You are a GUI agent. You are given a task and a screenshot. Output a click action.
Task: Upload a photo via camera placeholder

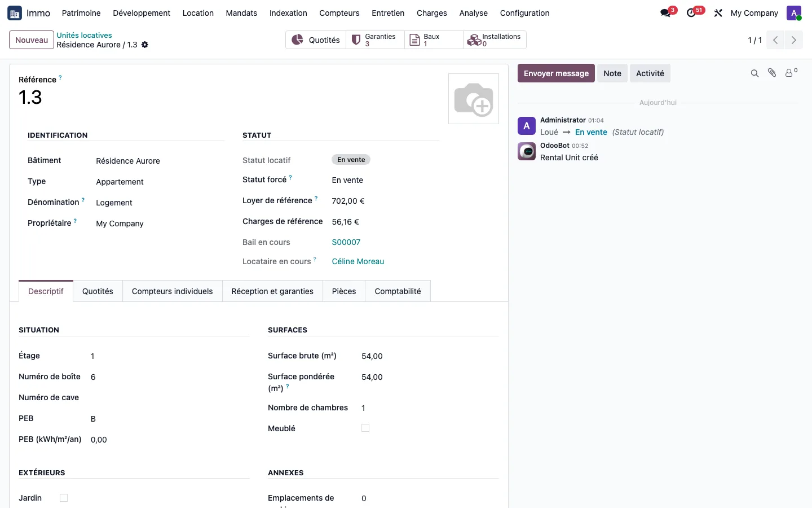click(x=474, y=99)
